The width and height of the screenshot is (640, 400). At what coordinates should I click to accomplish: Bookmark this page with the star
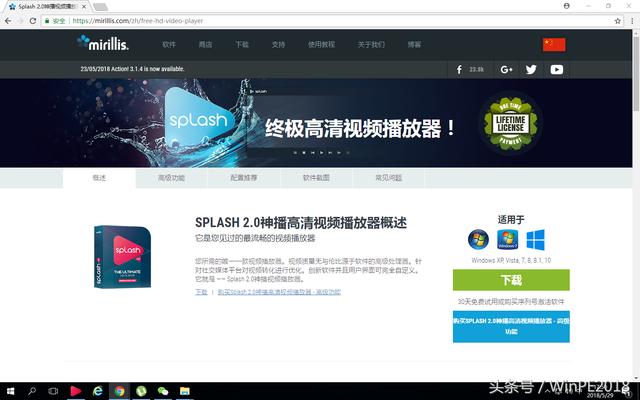618,21
